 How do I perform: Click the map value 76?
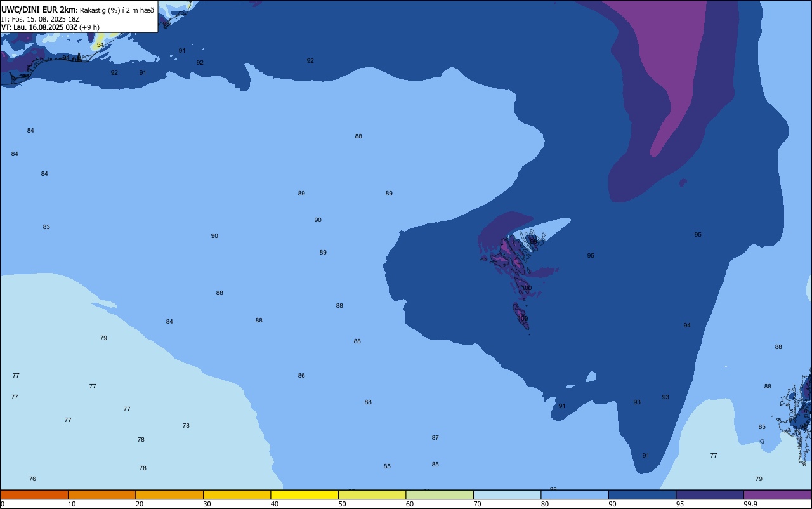click(32, 479)
